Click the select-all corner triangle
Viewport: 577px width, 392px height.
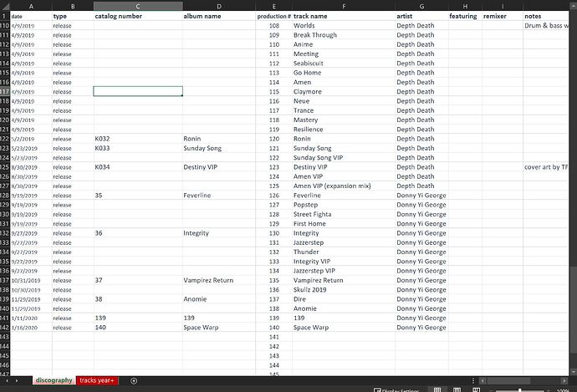coord(6,6)
